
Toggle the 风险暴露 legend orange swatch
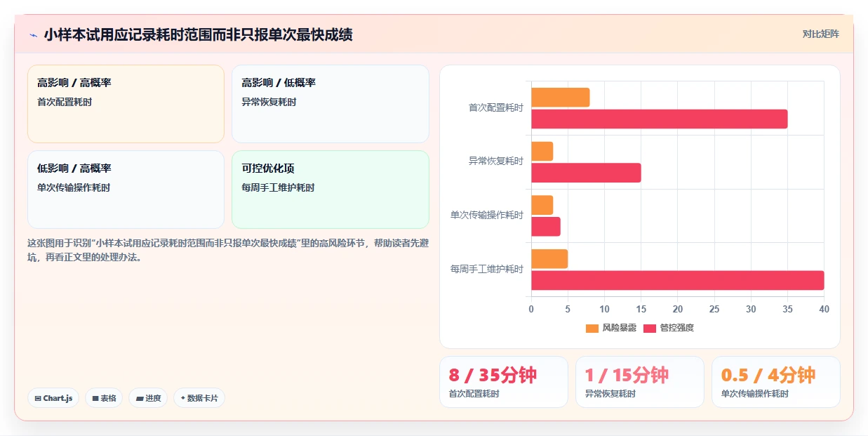click(592, 328)
